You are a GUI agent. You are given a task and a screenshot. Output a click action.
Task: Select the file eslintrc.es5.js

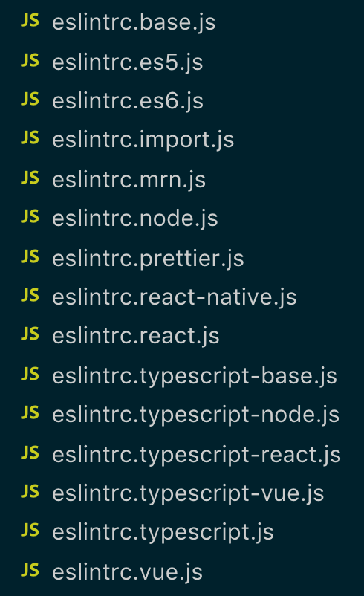pos(128,62)
